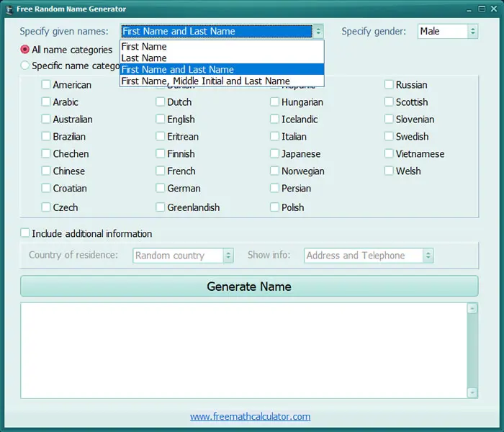The image size is (504, 432).
Task: Open the www.freemathcalculator.com link
Action: pos(250,417)
